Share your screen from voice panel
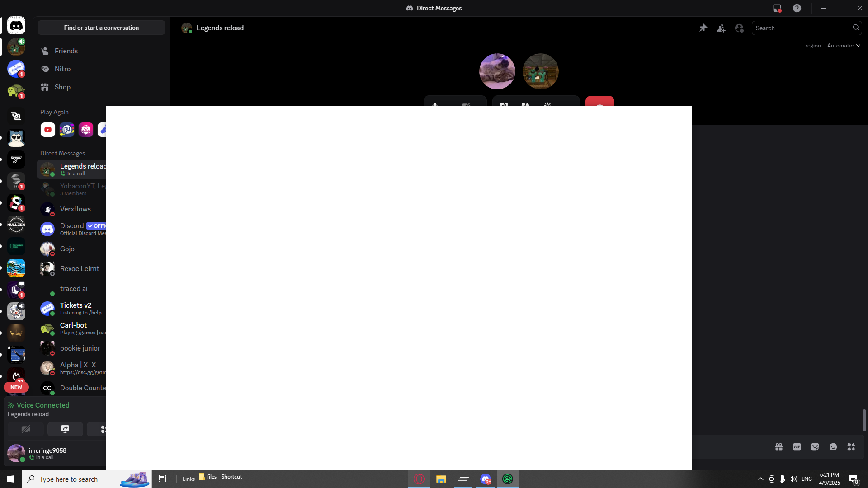868x488 pixels. 65,429
